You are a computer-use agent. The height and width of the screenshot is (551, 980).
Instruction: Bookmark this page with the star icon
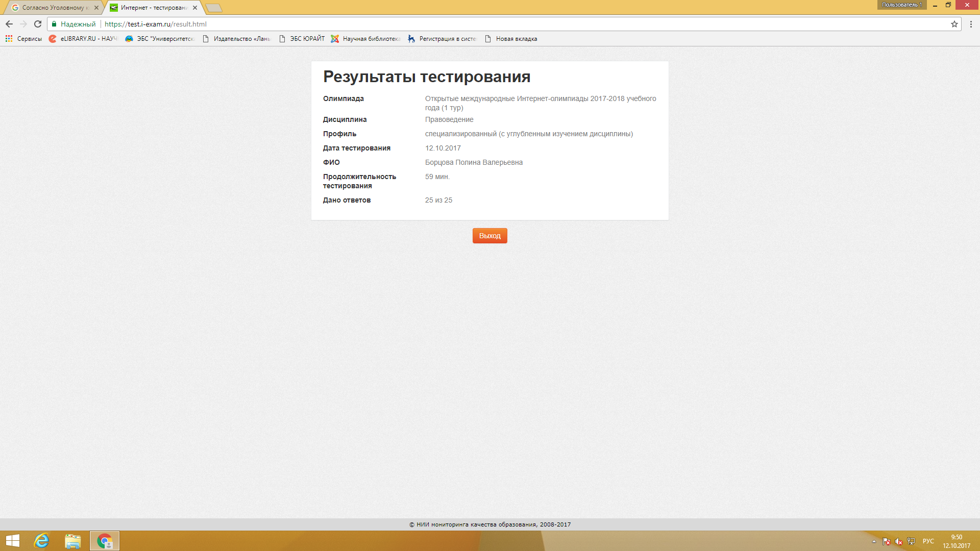954,24
